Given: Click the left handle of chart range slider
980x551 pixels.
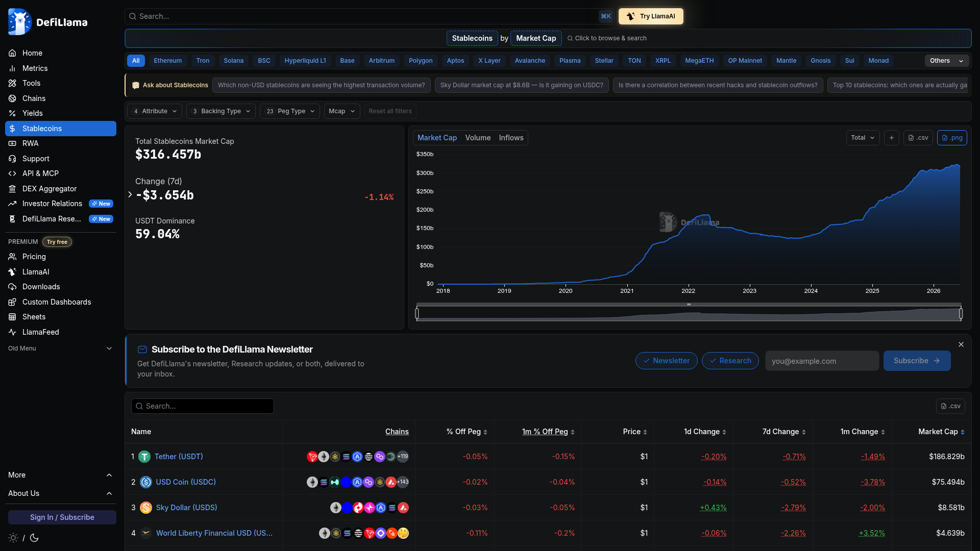Looking at the screenshot, I should pyautogui.click(x=417, y=313).
